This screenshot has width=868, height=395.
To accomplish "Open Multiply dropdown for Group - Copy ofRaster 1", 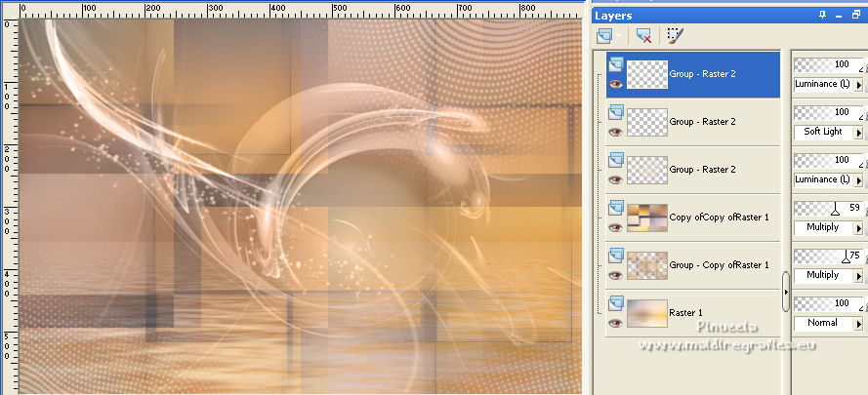I will [x=859, y=275].
